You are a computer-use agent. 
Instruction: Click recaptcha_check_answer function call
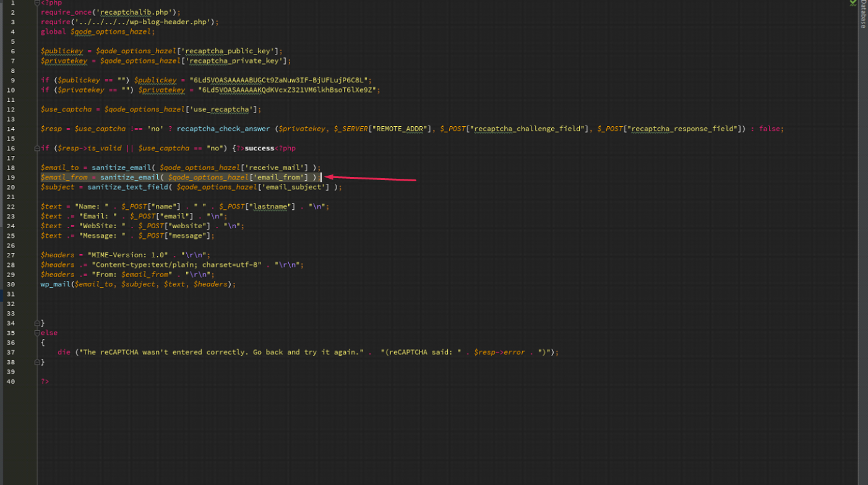223,129
